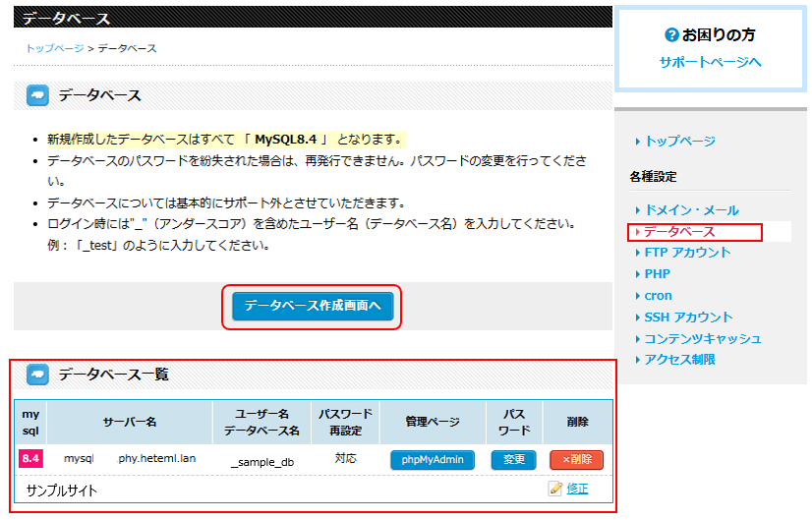Open SSH アカウント in the sidebar
The width and height of the screenshot is (812, 520).
pyautogui.click(x=688, y=317)
